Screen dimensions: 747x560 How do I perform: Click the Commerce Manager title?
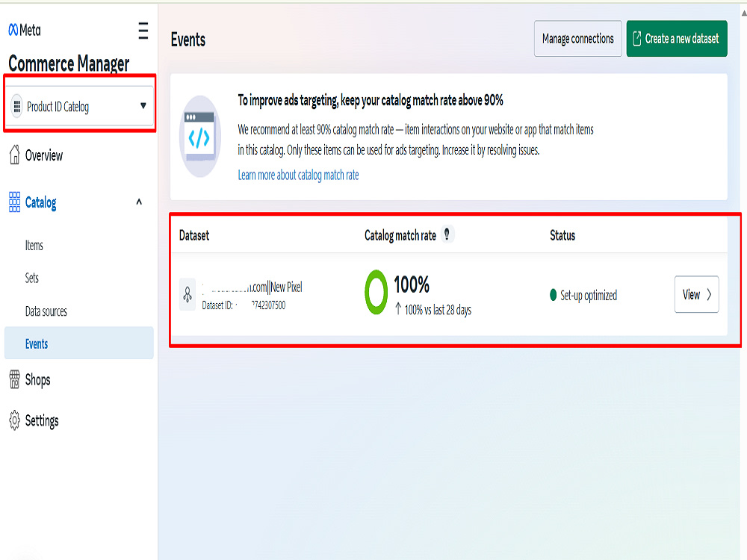69,63
